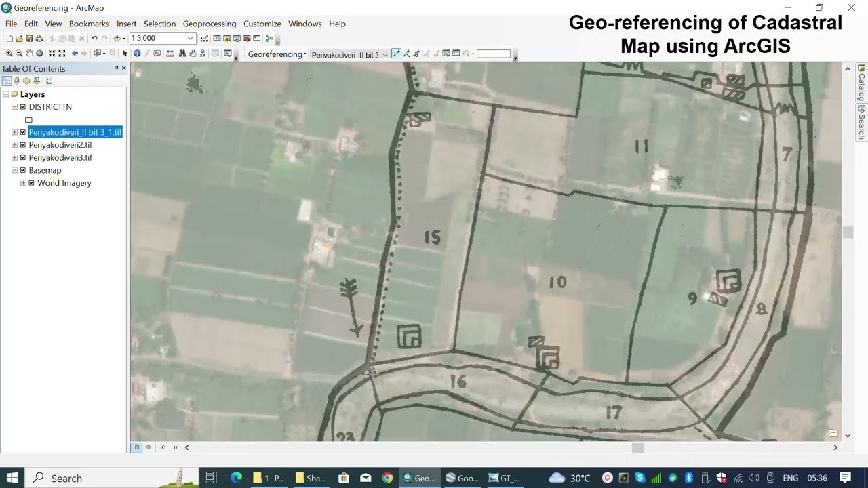Click Fixed Zoom Out

pyautogui.click(x=62, y=53)
